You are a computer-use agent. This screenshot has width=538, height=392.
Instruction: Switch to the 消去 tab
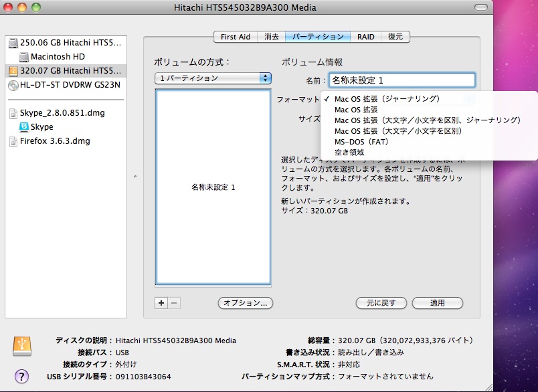272,37
